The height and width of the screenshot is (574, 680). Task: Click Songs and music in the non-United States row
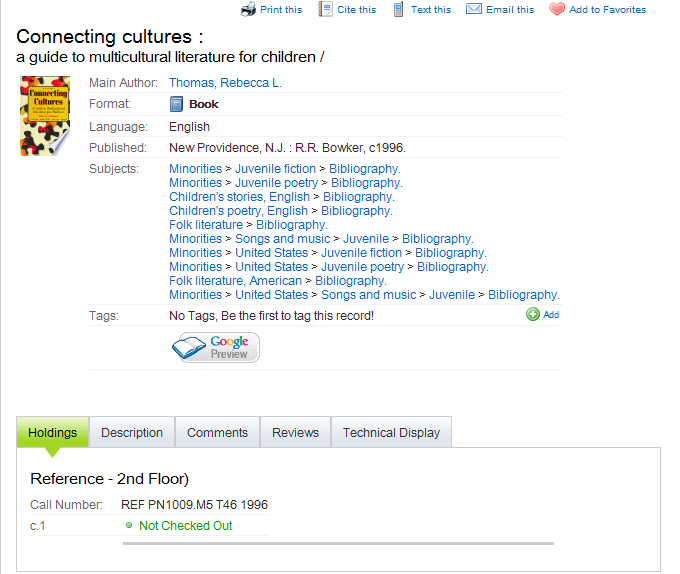coord(283,239)
